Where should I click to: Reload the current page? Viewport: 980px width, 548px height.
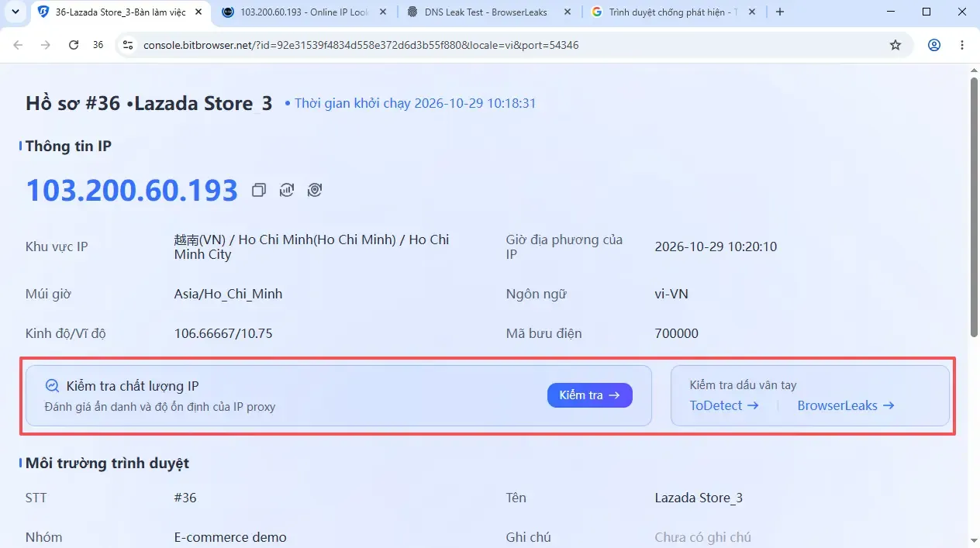pyautogui.click(x=74, y=45)
